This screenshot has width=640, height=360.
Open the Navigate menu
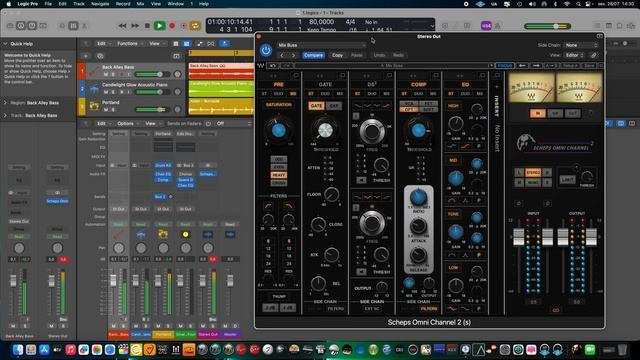pos(100,4)
